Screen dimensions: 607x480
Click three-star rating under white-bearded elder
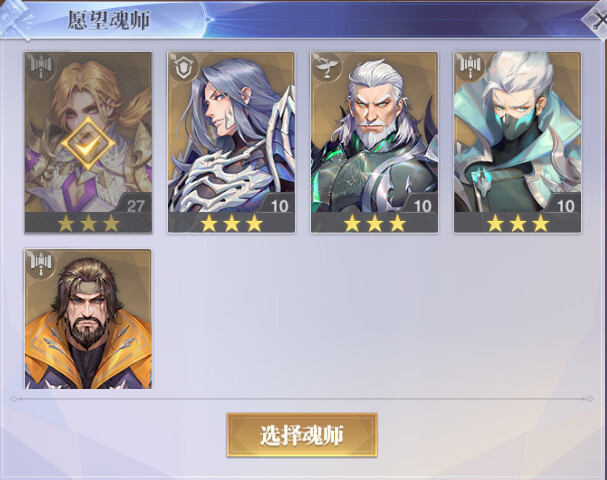tap(374, 223)
